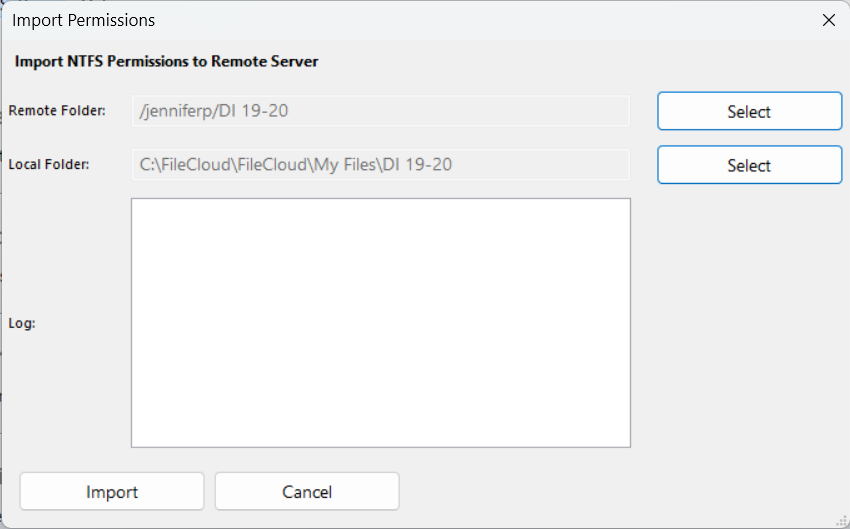Viewport: 850px width, 529px height.
Task: Click the "Local Folder:" label
Action: [49, 165]
